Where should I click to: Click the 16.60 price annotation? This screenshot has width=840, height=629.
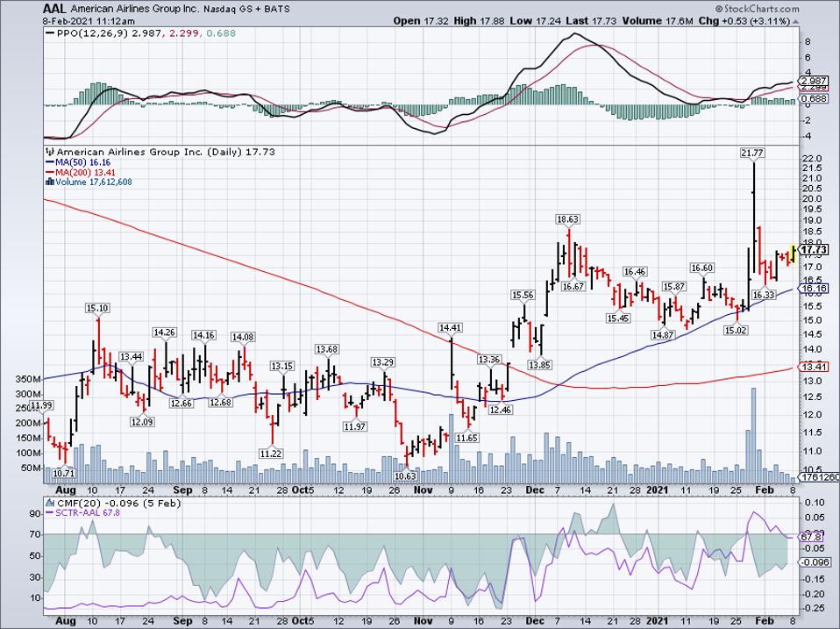point(701,268)
